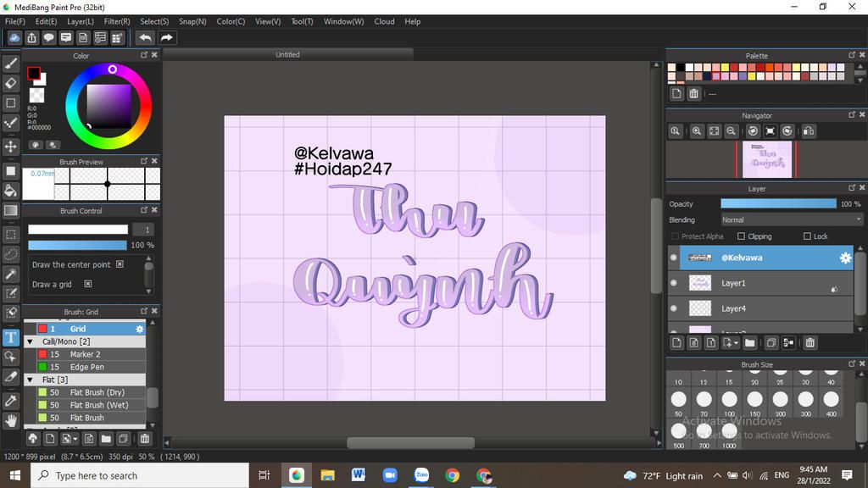The image size is (868, 488).
Task: Choose brush size 100 preset
Action: tap(730, 403)
